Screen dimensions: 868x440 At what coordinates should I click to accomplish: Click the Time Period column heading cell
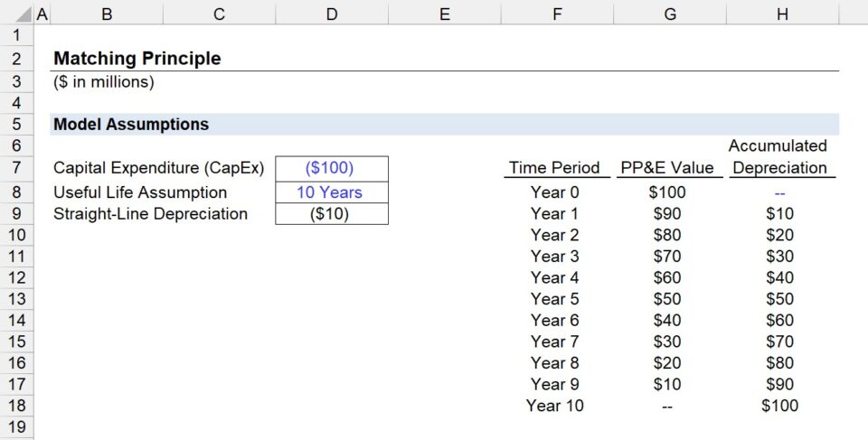coord(554,168)
